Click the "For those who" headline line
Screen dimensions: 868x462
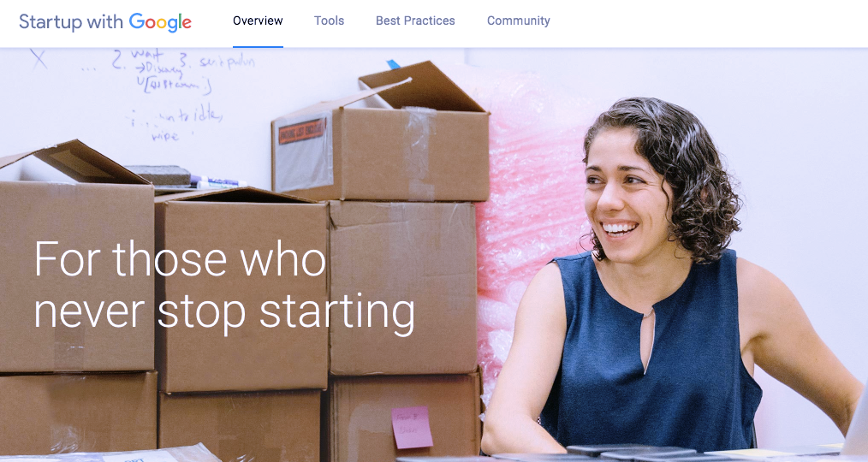(x=180, y=258)
